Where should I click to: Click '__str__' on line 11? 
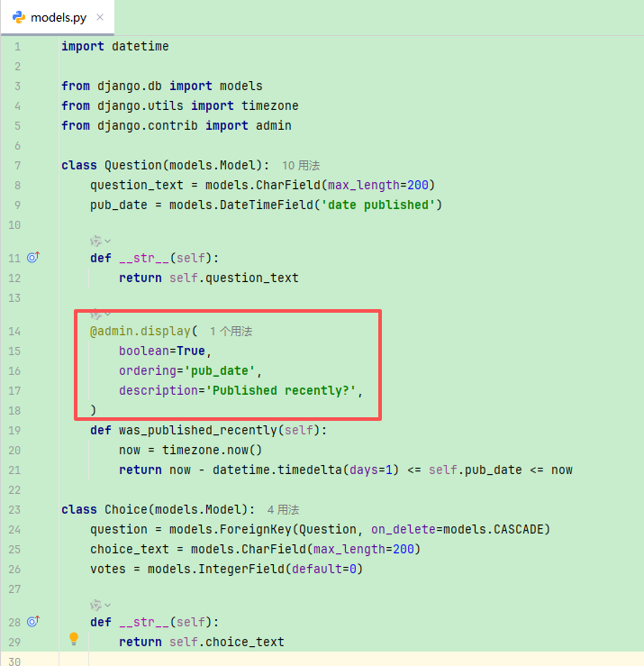coord(144,259)
